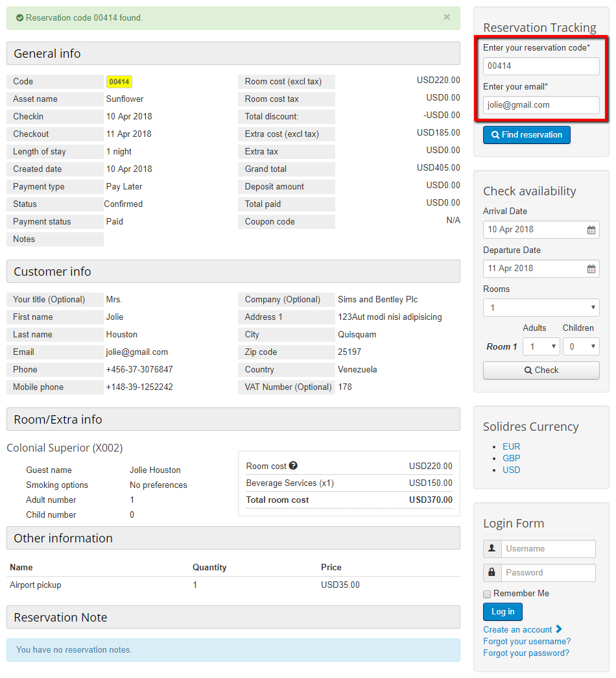Switch currency to EUR
Screen dimensions: 616x678
click(x=511, y=446)
